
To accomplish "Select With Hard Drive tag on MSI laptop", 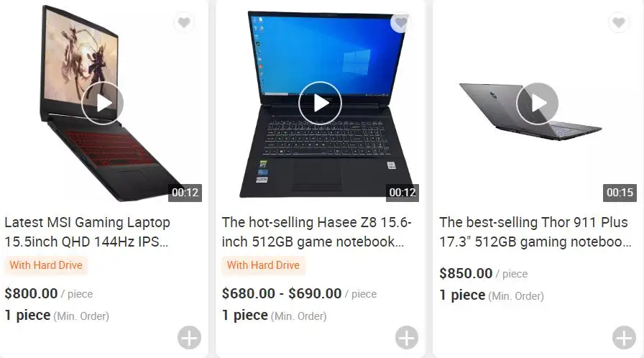I will coord(46,265).
